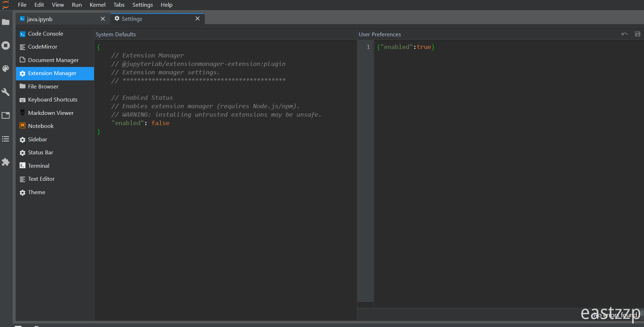Click line number 1 in editor gutter
This screenshot has height=327, width=644.
point(368,47)
